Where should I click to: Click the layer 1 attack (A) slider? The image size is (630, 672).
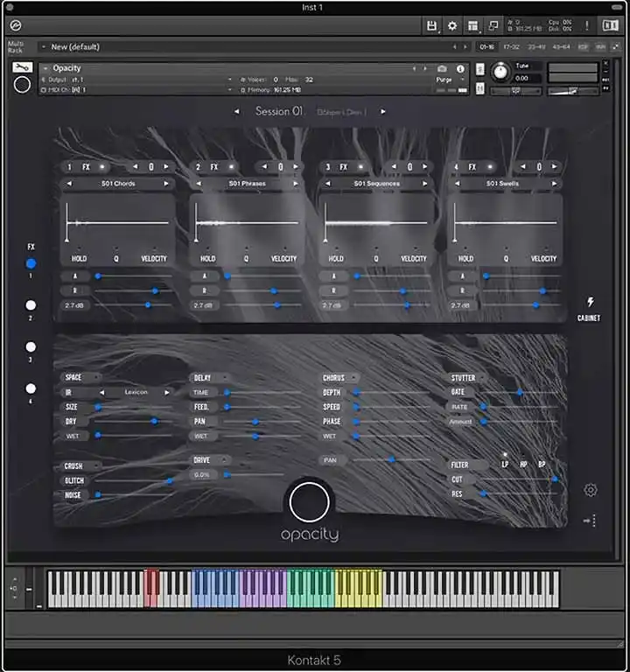pos(134,276)
